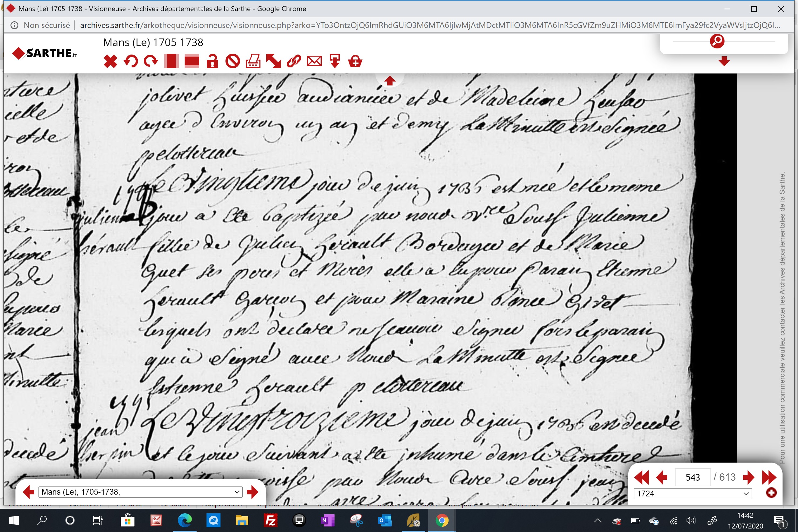The image size is (798, 532).
Task: Toggle fullscreen diagonal arrows icon
Action: pyautogui.click(x=274, y=62)
